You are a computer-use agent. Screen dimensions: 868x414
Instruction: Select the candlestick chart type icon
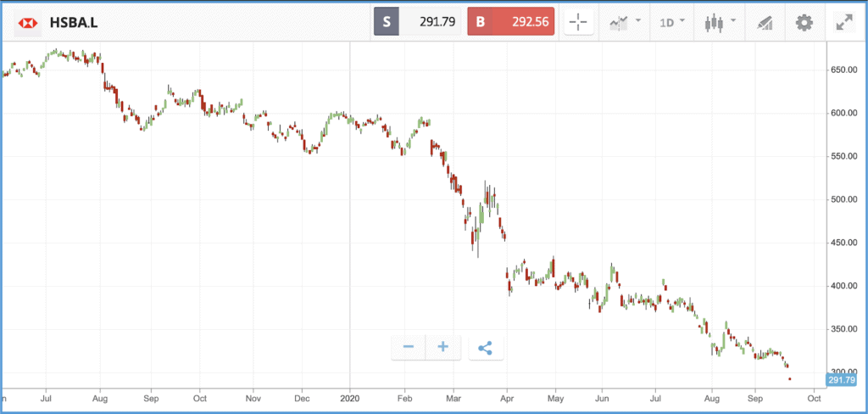[x=714, y=23]
